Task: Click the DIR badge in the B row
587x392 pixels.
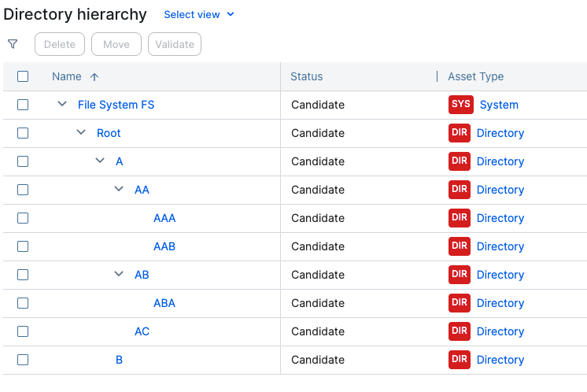Action: click(460, 360)
